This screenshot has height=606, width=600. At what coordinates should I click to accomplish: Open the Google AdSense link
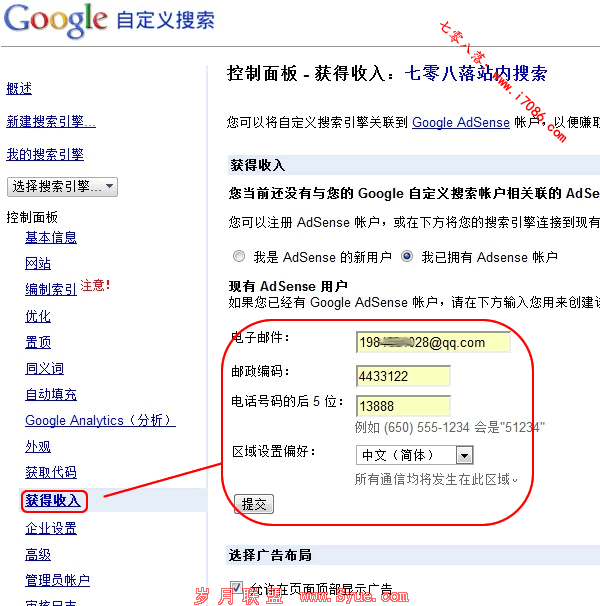(461, 122)
